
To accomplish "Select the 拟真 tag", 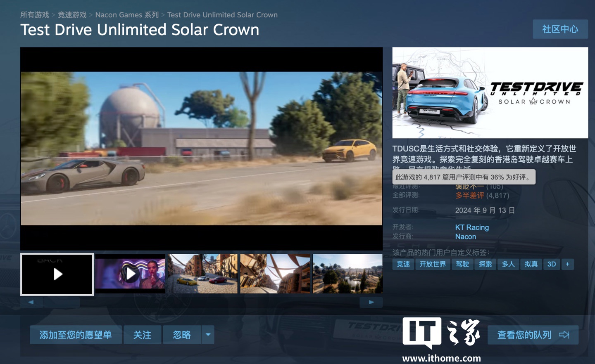I will (531, 264).
